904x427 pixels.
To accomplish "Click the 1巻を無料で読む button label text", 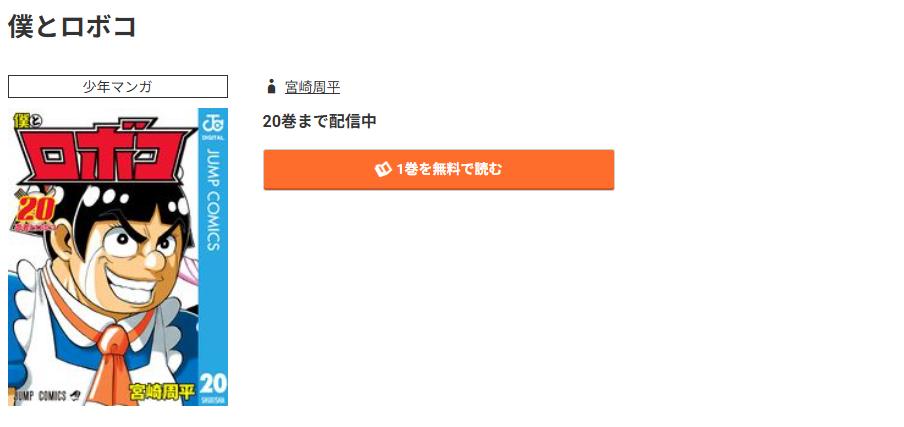I will [449, 169].
